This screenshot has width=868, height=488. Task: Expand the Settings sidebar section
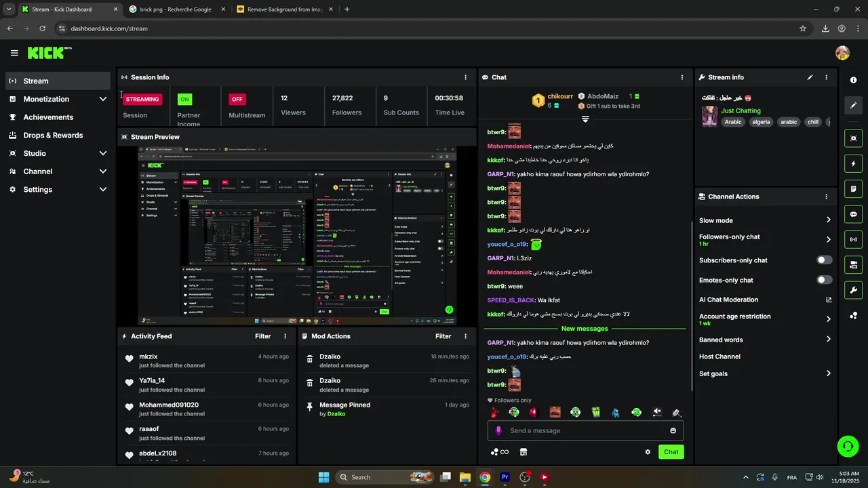[x=103, y=190]
